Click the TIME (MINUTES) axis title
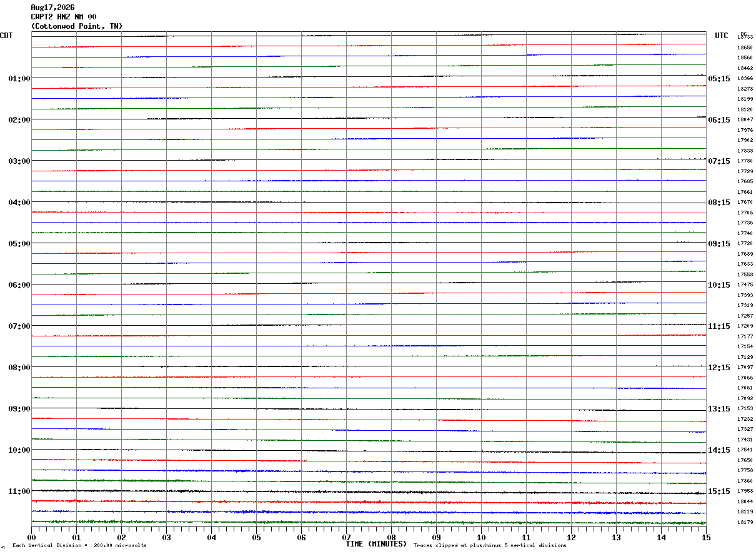Viewport: 756px width, 554px height. [376, 544]
